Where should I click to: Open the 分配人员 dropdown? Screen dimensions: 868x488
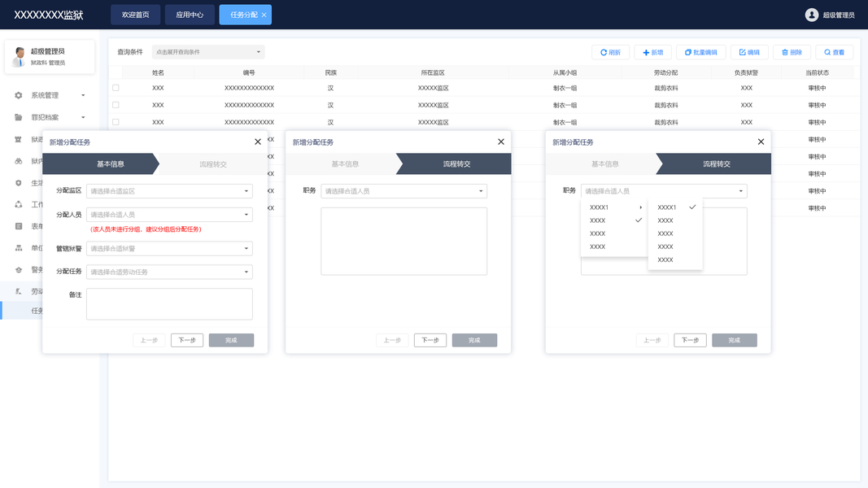[169, 214]
